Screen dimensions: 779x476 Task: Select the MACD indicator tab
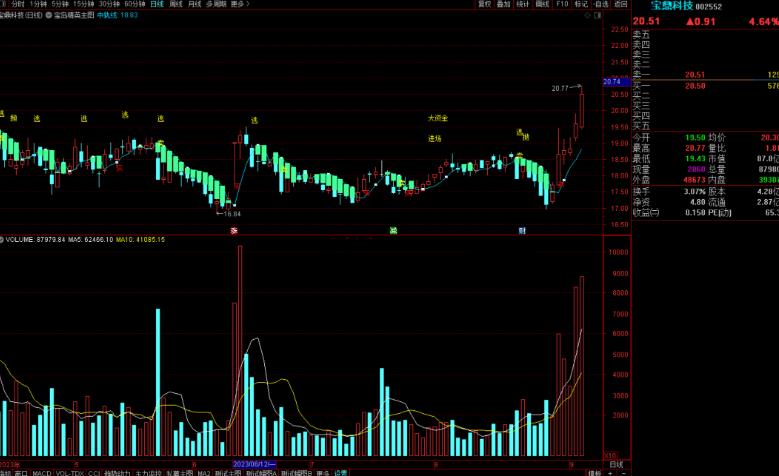coord(42,473)
